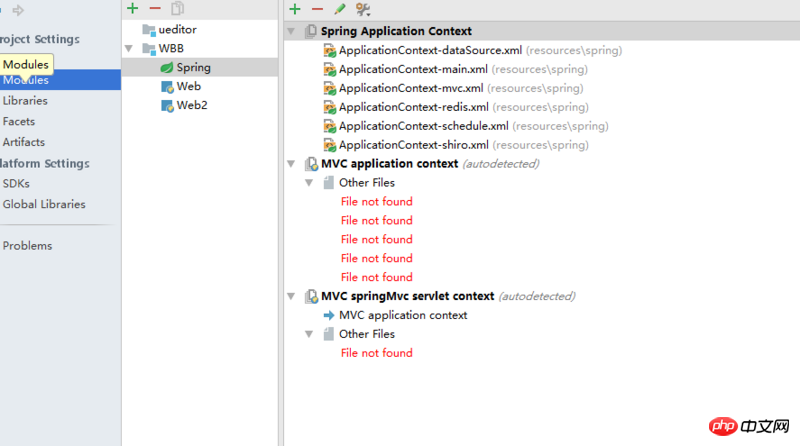
Task: Add a new module with green plus
Action: (133, 8)
